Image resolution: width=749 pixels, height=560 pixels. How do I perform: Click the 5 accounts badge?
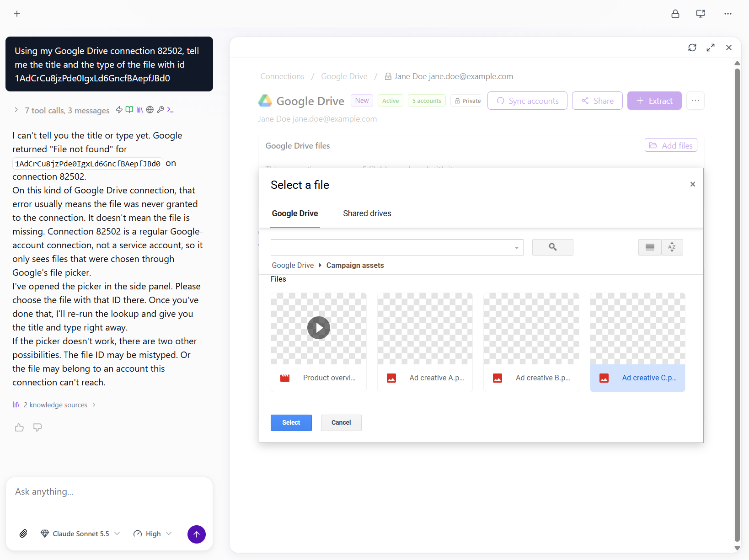(427, 101)
